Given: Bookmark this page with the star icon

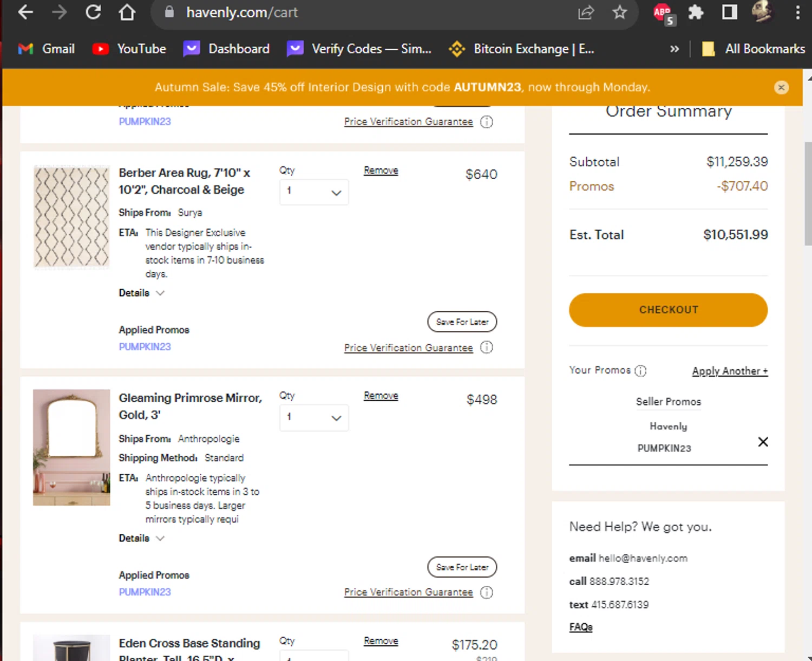Looking at the screenshot, I should pos(619,12).
